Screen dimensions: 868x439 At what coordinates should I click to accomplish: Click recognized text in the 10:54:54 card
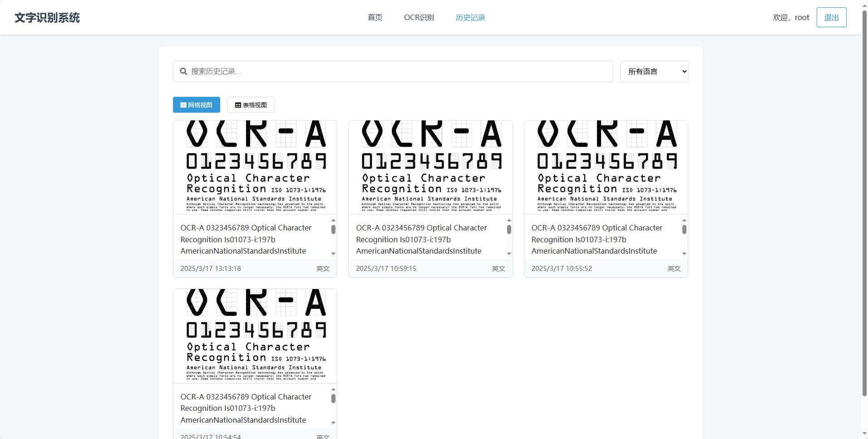pyautogui.click(x=246, y=408)
